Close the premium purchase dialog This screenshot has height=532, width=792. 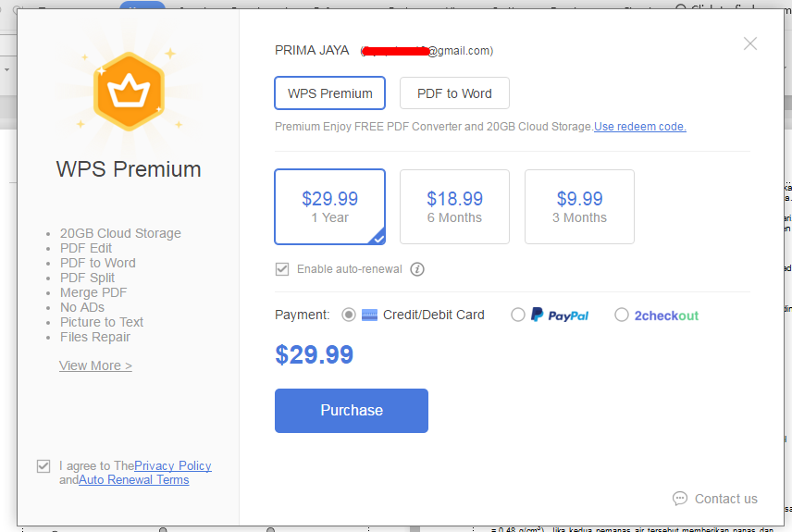750,43
